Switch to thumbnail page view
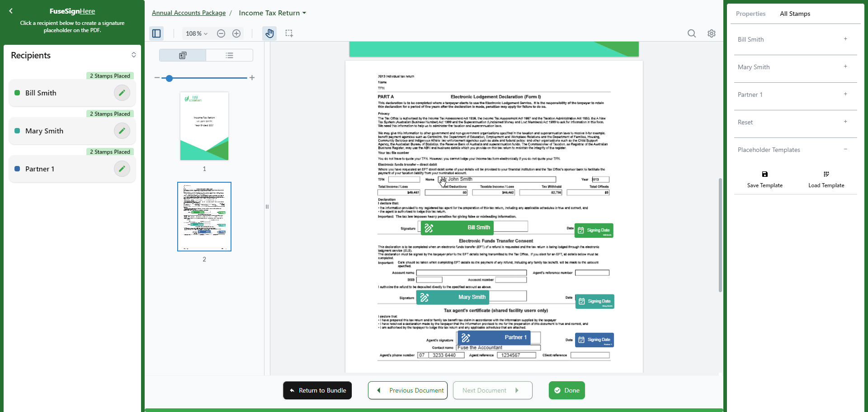This screenshot has height=412, width=868. (x=183, y=55)
